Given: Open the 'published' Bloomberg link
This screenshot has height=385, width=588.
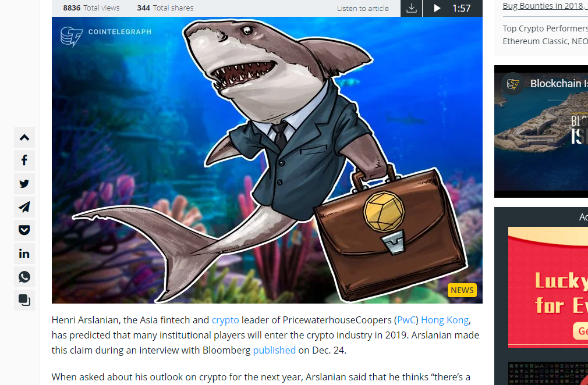Looking at the screenshot, I should click(275, 350).
